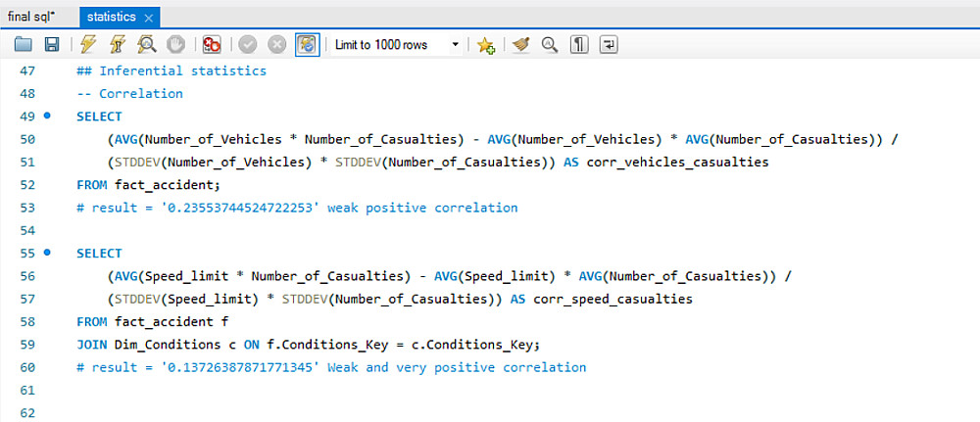Rollback the transaction with the X icon

[x=277, y=45]
